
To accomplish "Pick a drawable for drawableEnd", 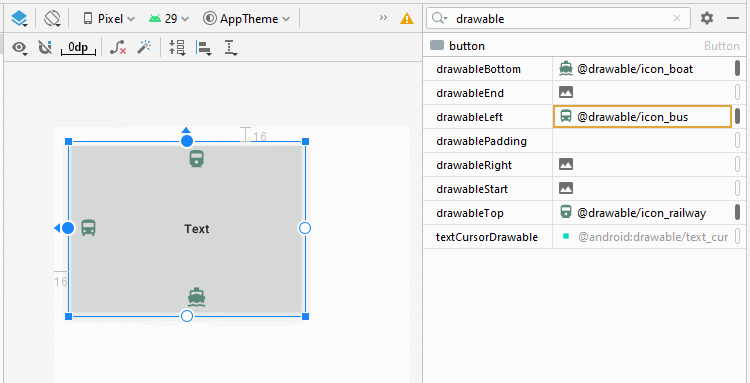I will coord(566,93).
